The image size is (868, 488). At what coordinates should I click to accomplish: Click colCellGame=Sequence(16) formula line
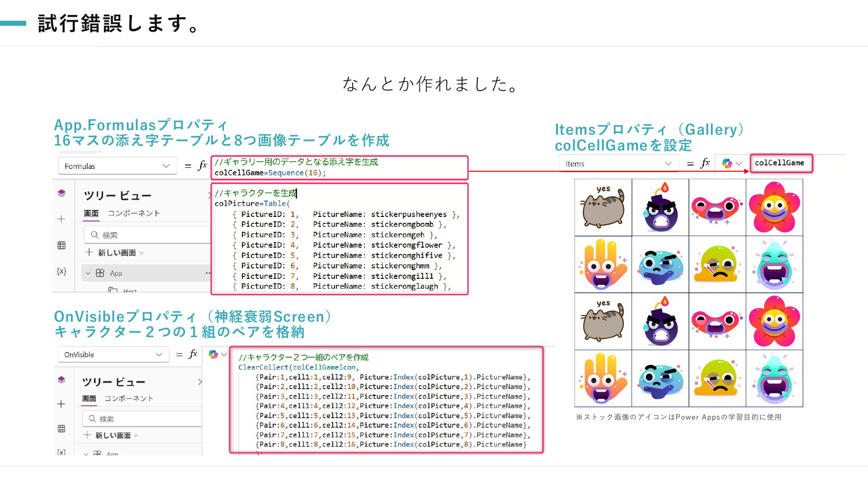[270, 173]
